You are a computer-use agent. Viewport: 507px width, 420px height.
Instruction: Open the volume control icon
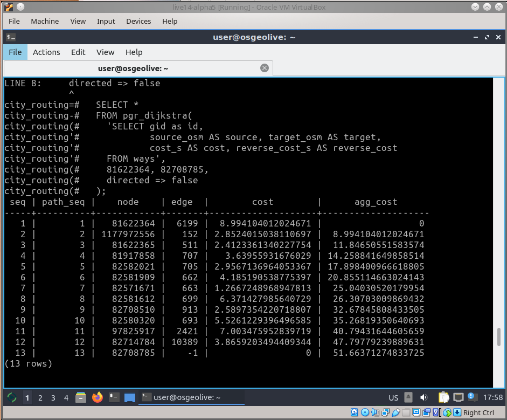[423, 397]
